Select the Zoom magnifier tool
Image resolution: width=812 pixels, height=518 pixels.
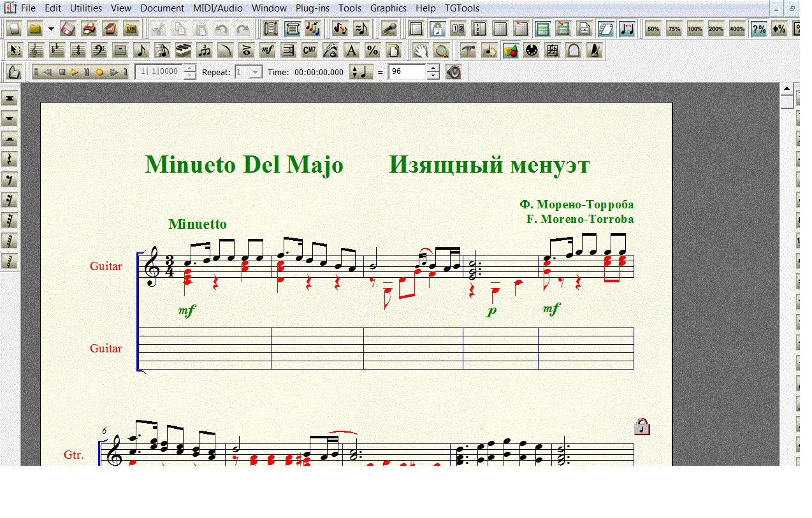click(441, 50)
